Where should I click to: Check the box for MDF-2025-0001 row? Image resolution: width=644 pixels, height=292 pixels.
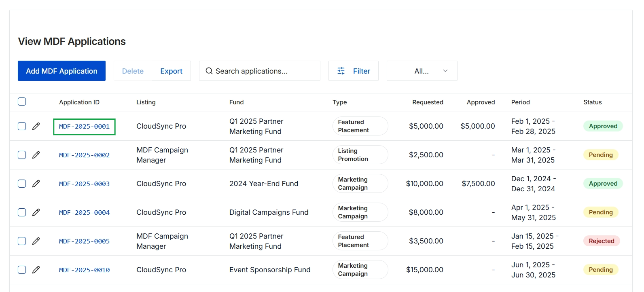[x=22, y=126]
